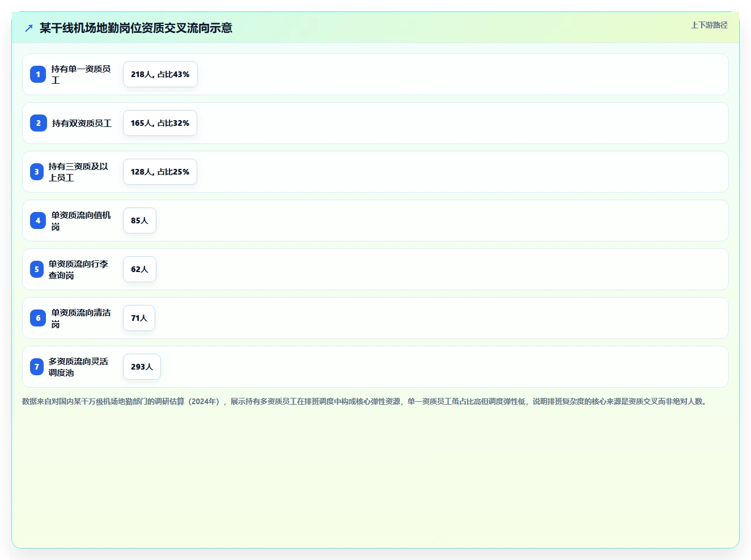Click the 293人 value chip
The image size is (751, 560).
tap(142, 367)
